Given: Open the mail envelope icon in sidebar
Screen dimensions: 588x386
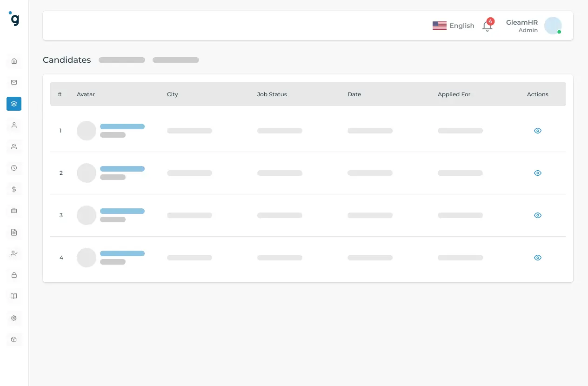Looking at the screenshot, I should point(14,82).
